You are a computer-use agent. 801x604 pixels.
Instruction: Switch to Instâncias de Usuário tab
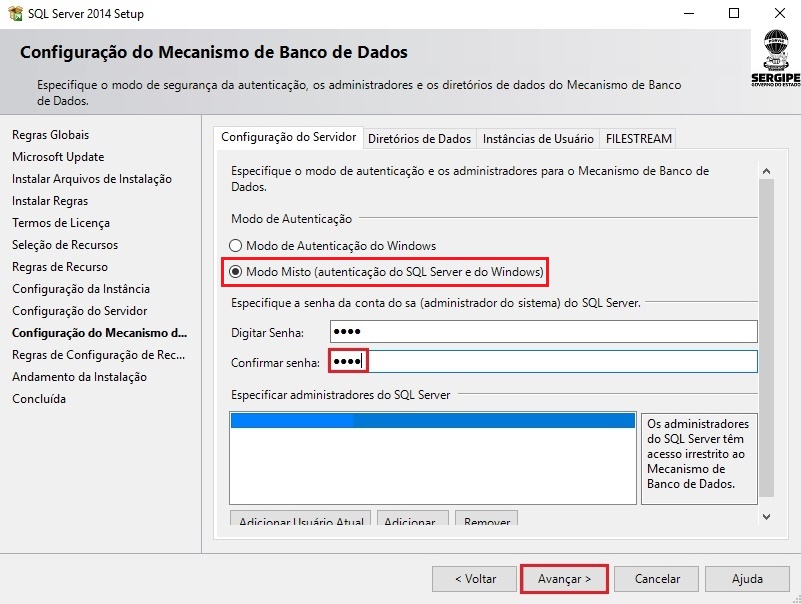[537, 139]
